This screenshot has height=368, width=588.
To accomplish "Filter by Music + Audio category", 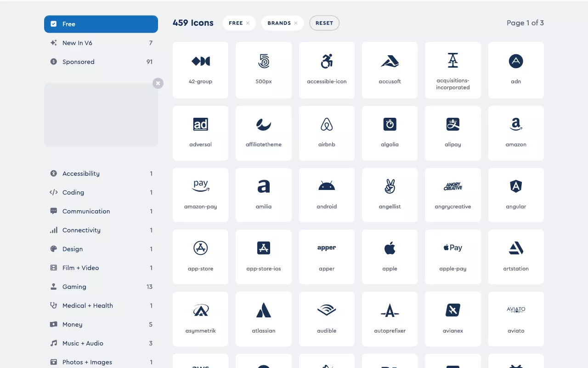I will point(101,343).
